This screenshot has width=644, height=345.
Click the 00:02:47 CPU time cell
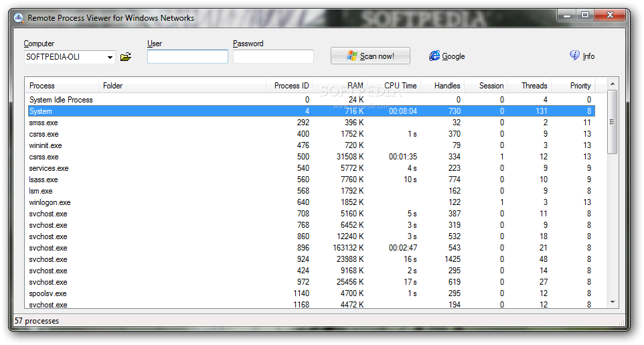coord(403,248)
